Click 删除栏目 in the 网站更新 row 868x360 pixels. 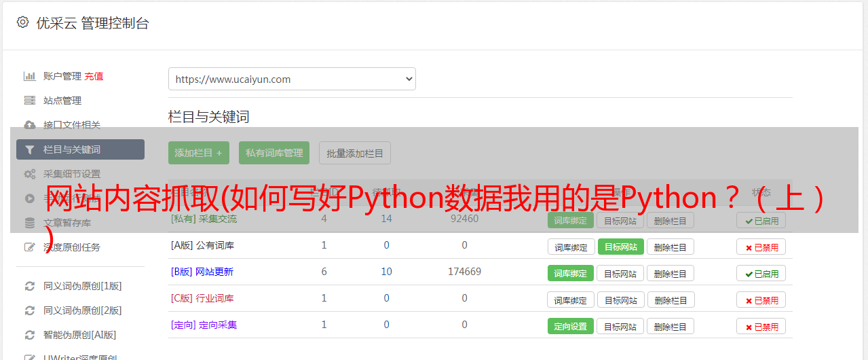pos(671,273)
